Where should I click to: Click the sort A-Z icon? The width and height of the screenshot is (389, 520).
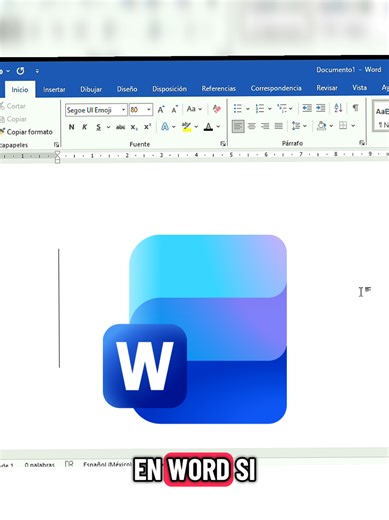[338, 108]
